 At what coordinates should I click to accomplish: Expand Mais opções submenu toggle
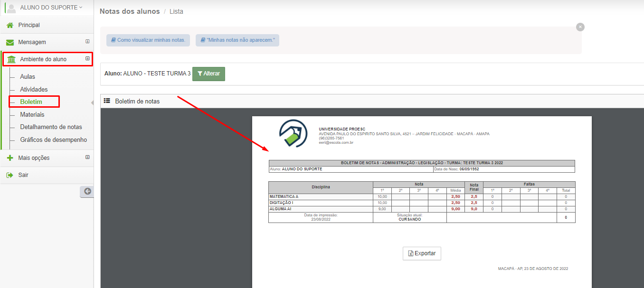pyautogui.click(x=87, y=157)
